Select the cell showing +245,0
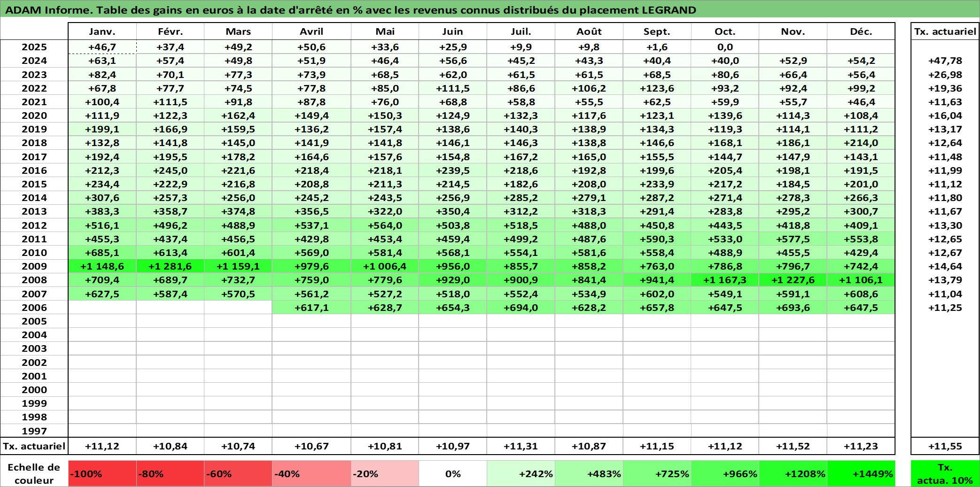 click(x=170, y=170)
